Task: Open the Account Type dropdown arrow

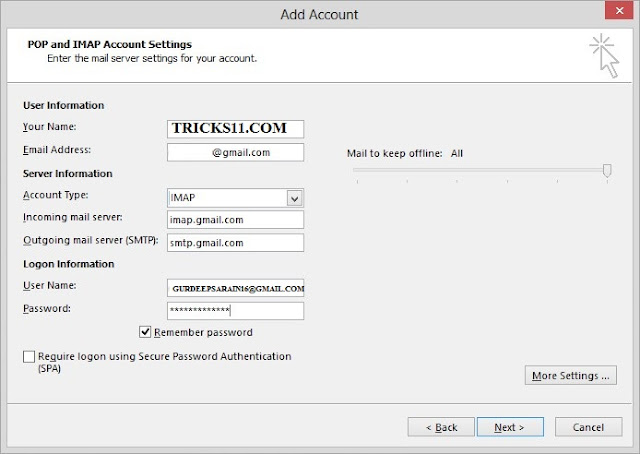Action: coord(294,198)
